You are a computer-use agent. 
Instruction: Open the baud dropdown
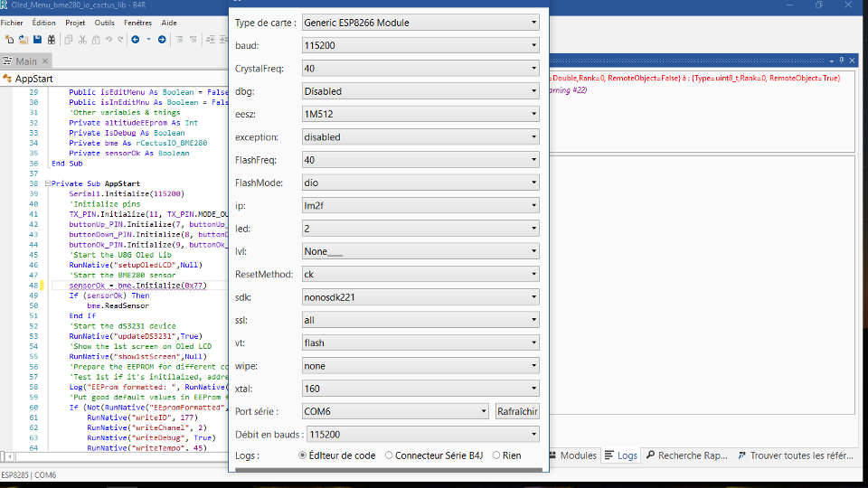[x=420, y=45]
